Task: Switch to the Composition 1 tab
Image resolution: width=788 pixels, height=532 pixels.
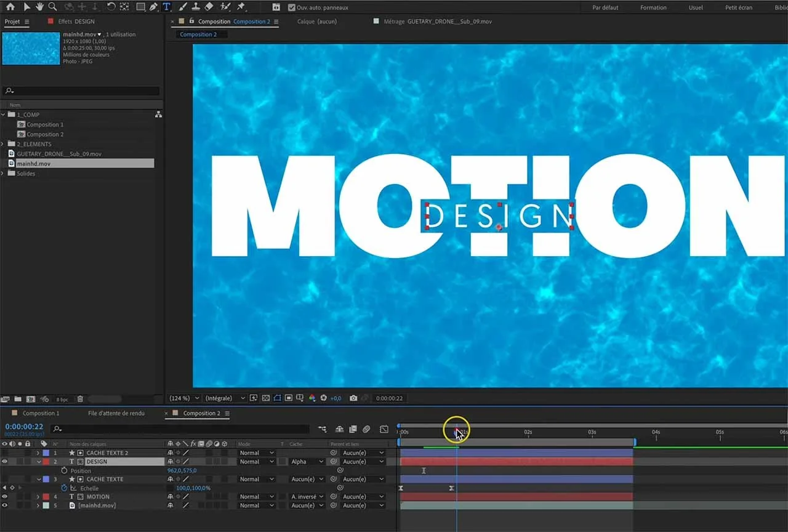Action: pos(40,413)
